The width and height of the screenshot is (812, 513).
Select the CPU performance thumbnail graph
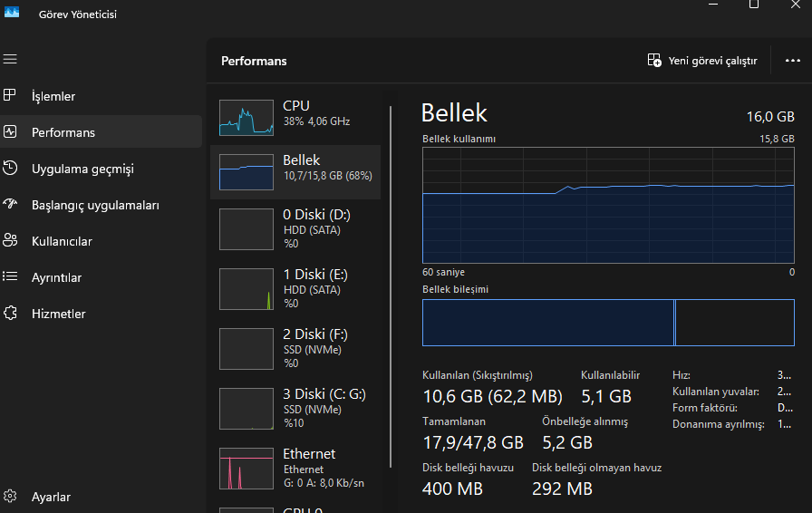pyautogui.click(x=246, y=118)
